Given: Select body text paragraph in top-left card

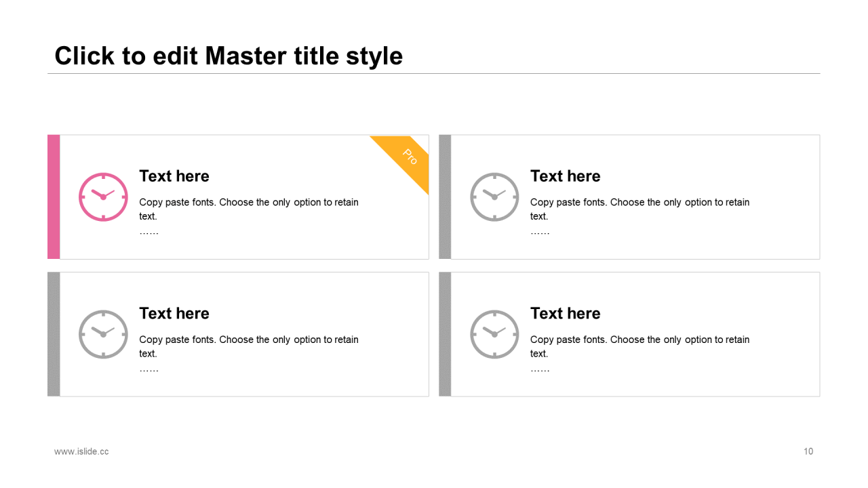Looking at the screenshot, I should (249, 216).
